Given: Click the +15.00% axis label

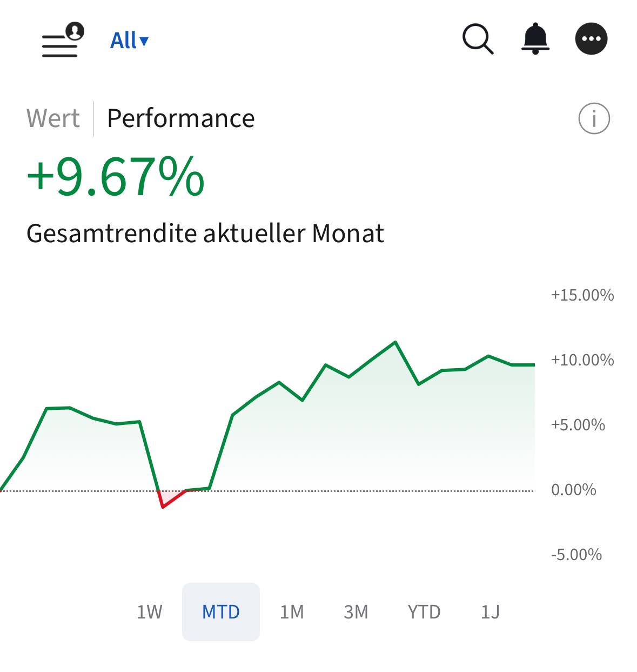Looking at the screenshot, I should (x=582, y=295).
